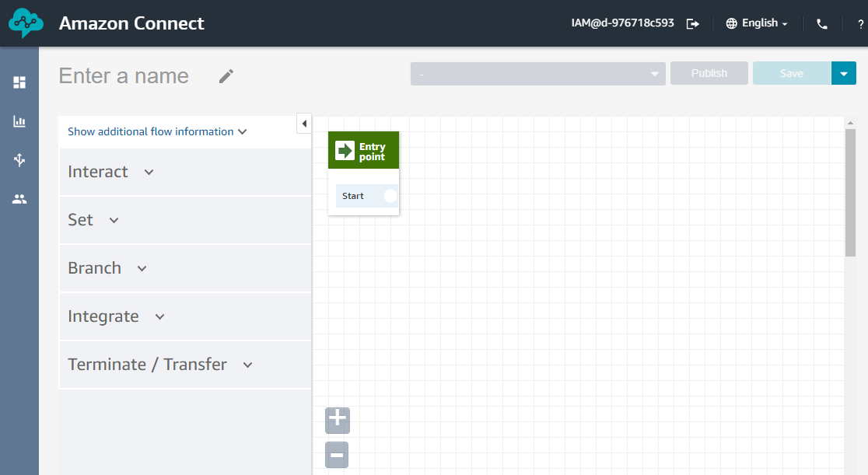
Task: Click the Amazon Connect cloud logo
Action: click(26, 23)
